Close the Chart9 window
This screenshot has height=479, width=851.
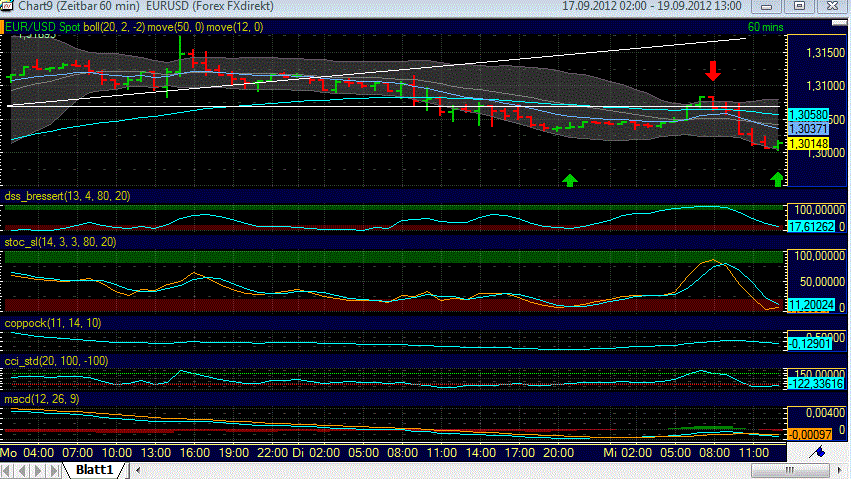[x=832, y=7]
